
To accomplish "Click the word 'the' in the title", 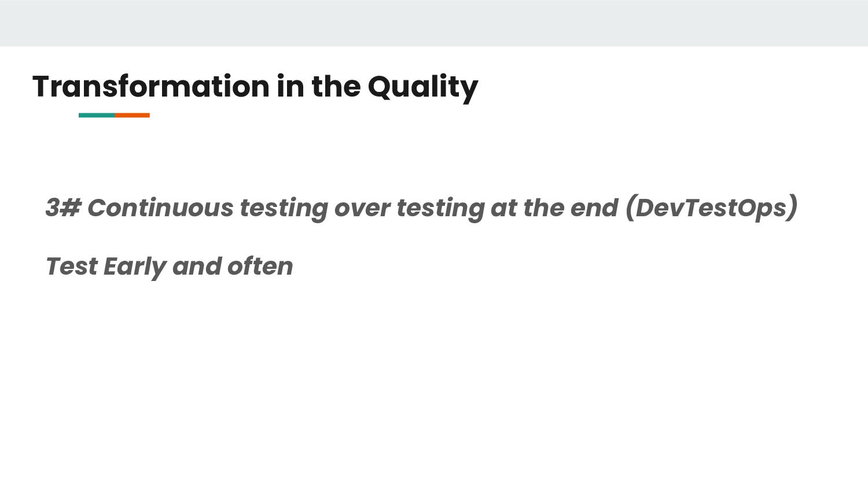I will (336, 86).
